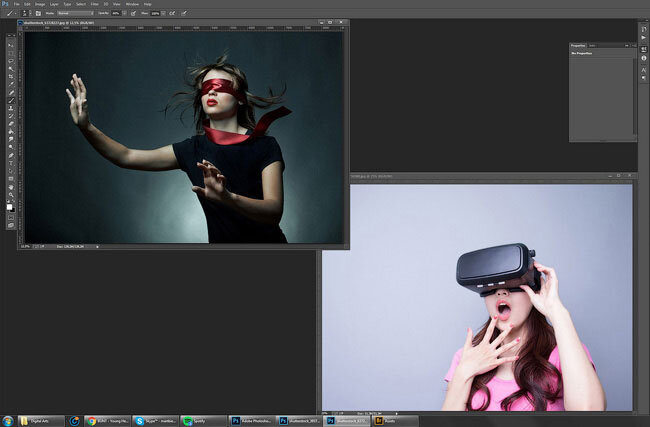Viewport: 650px width, 427px height.
Task: Switch to the Properties panel tab
Action: 578,45
